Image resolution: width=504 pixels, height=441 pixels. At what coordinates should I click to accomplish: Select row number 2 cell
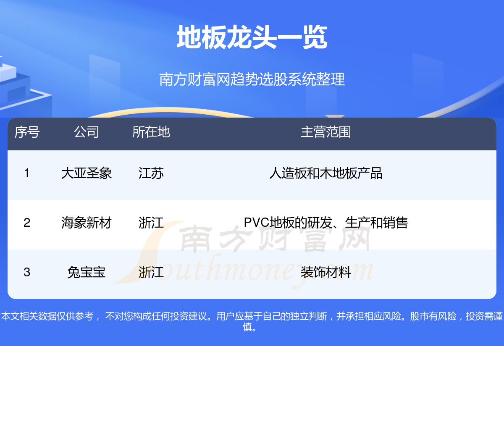tap(27, 223)
